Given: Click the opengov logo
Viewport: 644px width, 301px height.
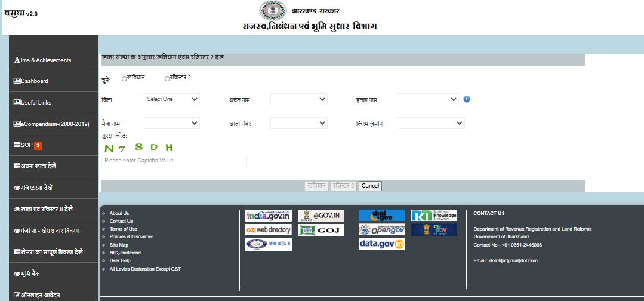Looking at the screenshot, I should click(382, 230).
